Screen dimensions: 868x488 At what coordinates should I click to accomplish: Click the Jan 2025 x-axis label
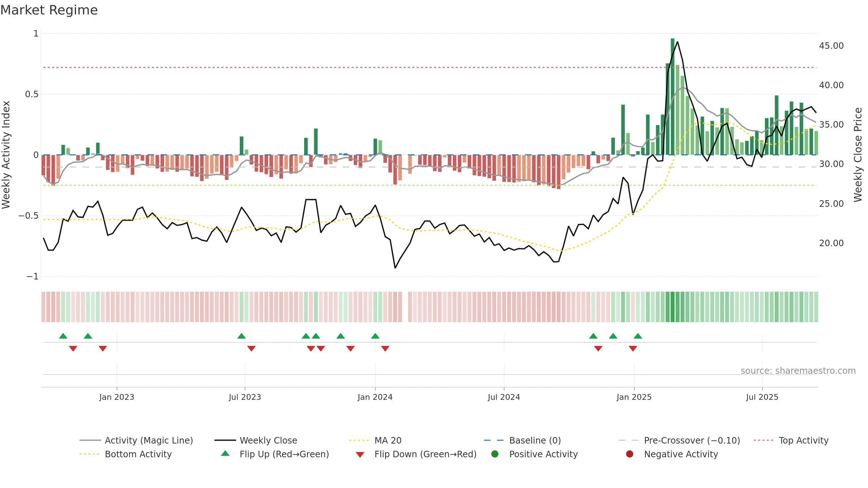(634, 397)
